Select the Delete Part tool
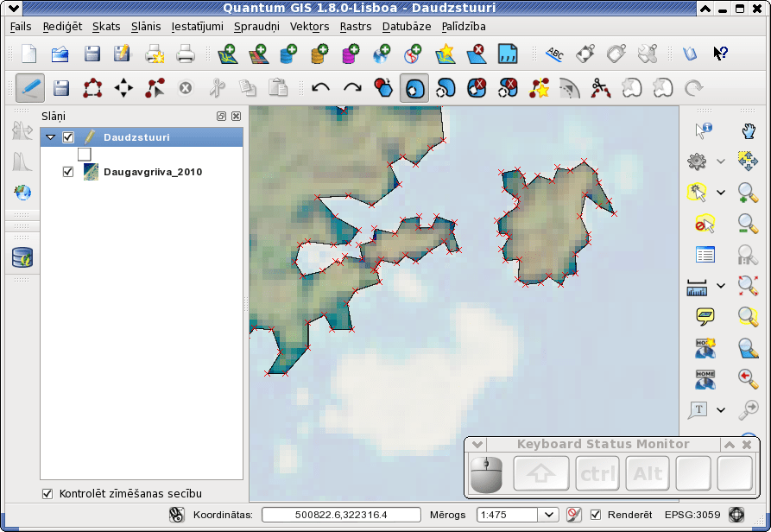This screenshot has width=771, height=532. pos(508,88)
